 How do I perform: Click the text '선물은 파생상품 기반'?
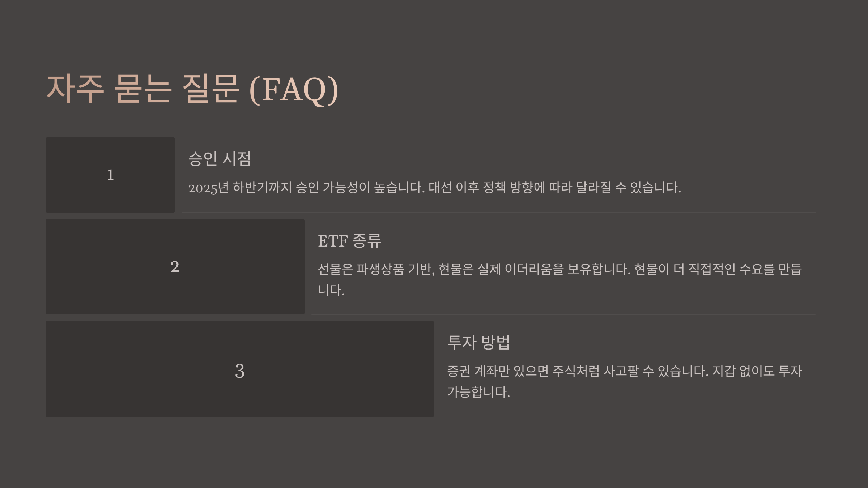(x=376, y=269)
